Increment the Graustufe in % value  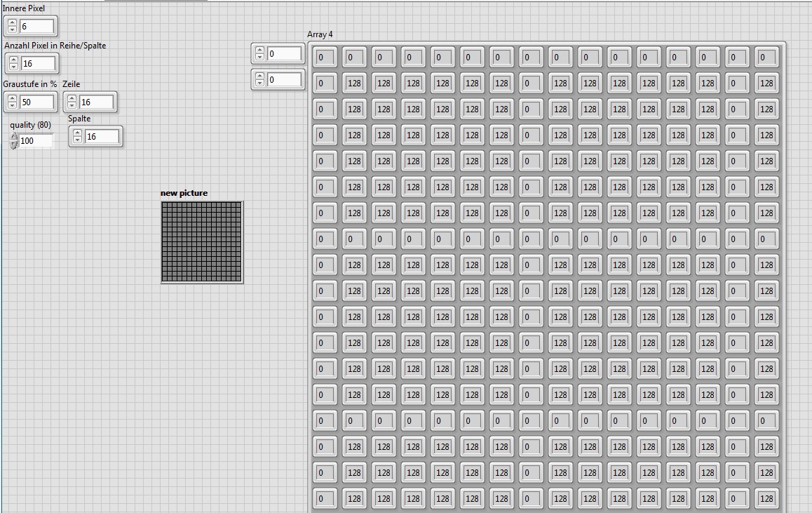(x=13, y=98)
